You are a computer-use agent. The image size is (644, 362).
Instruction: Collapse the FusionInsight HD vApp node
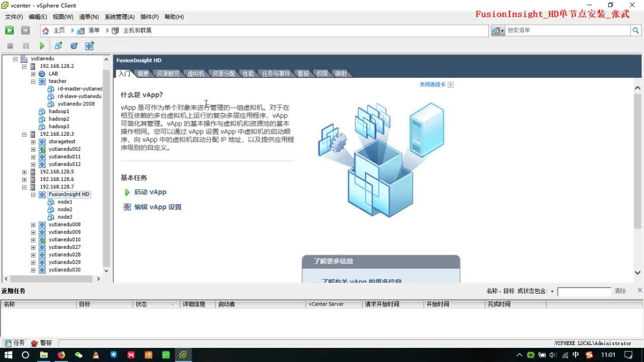click(x=33, y=195)
